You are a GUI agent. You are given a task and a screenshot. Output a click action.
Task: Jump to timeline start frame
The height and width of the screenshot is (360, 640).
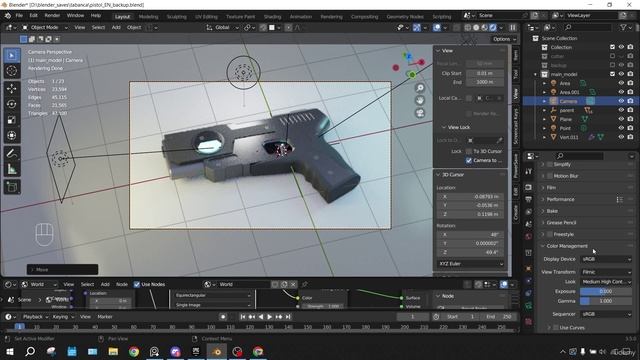[x=243, y=317]
